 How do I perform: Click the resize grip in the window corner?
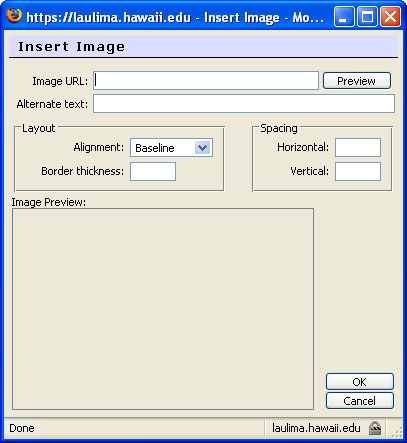[397, 432]
